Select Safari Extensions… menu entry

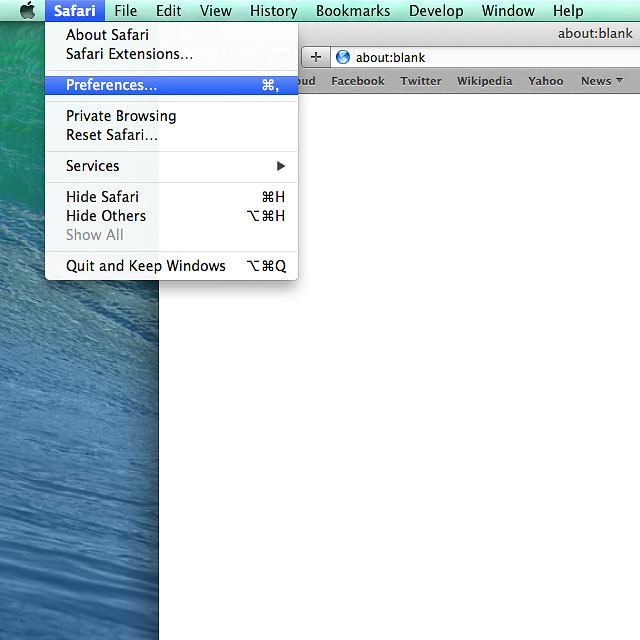pyautogui.click(x=171, y=54)
